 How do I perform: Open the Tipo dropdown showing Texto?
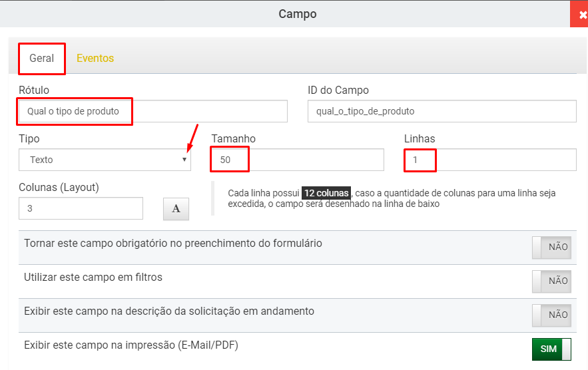tap(105, 160)
